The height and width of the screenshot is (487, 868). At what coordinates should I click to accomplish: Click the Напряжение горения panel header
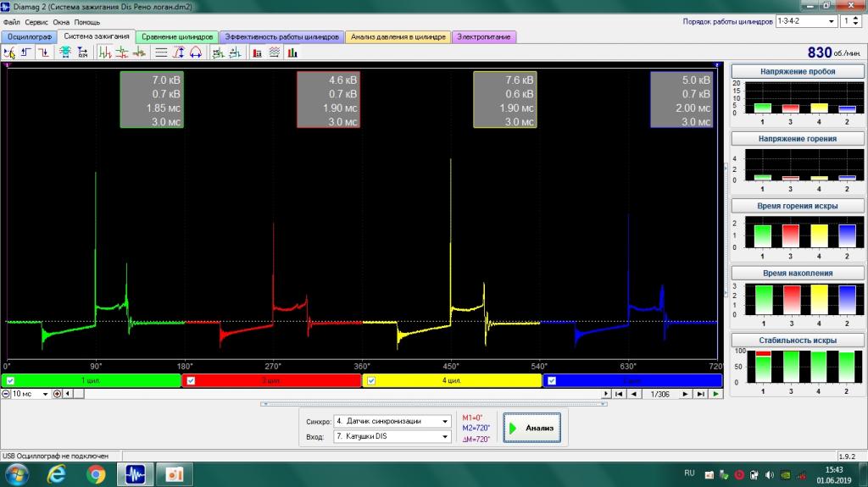pos(798,139)
